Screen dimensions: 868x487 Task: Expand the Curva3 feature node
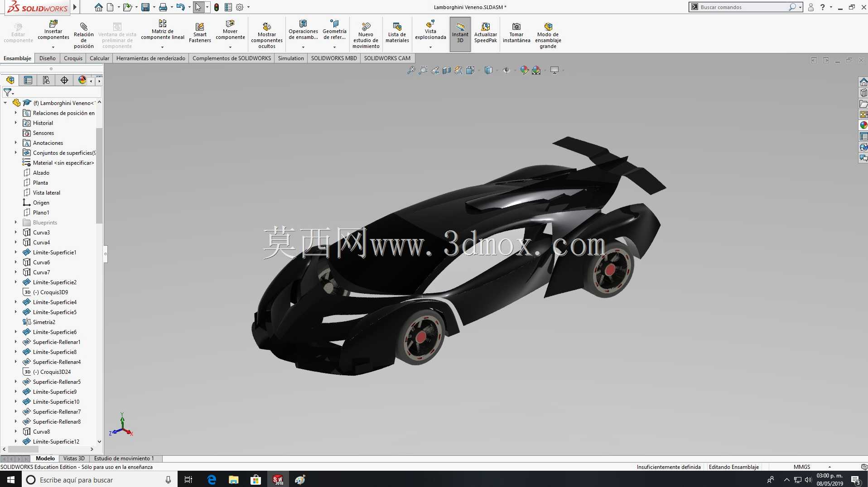tap(15, 232)
